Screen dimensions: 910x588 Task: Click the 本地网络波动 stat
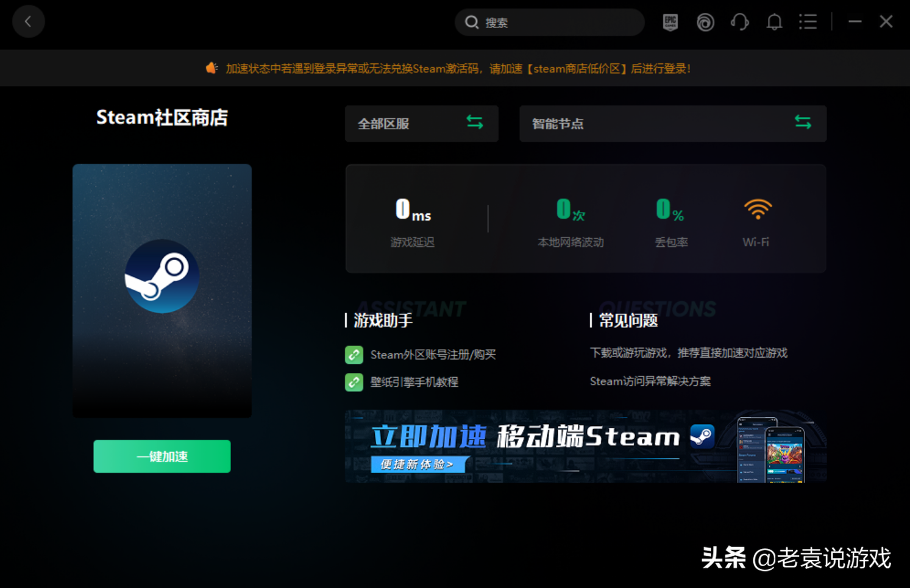pos(571,223)
